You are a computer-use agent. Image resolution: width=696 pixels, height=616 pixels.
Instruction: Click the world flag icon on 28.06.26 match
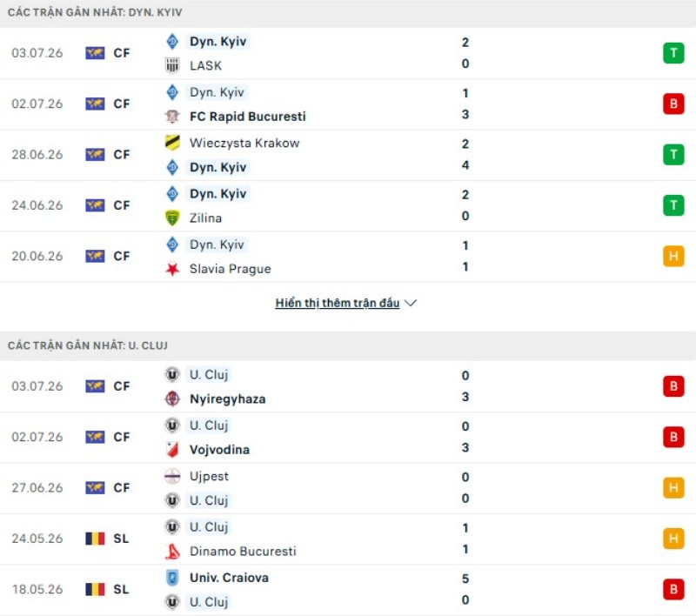pos(95,155)
